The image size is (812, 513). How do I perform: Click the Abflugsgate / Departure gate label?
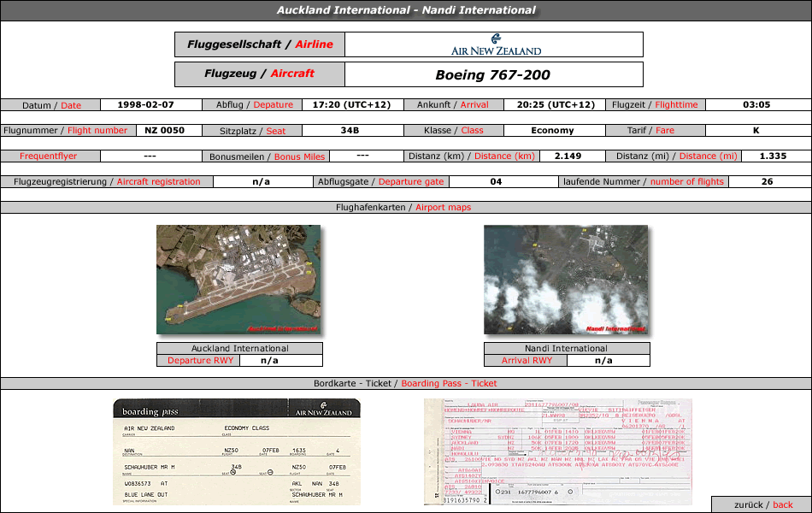pos(380,182)
